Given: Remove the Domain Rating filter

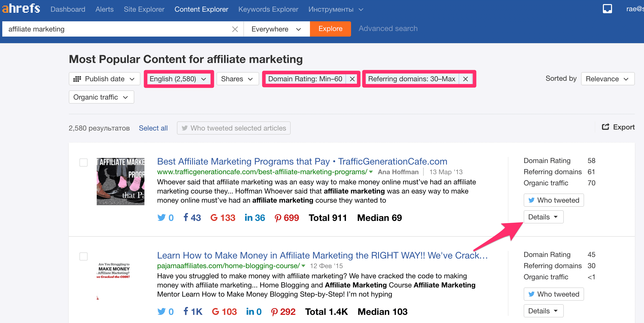Looking at the screenshot, I should coord(352,79).
